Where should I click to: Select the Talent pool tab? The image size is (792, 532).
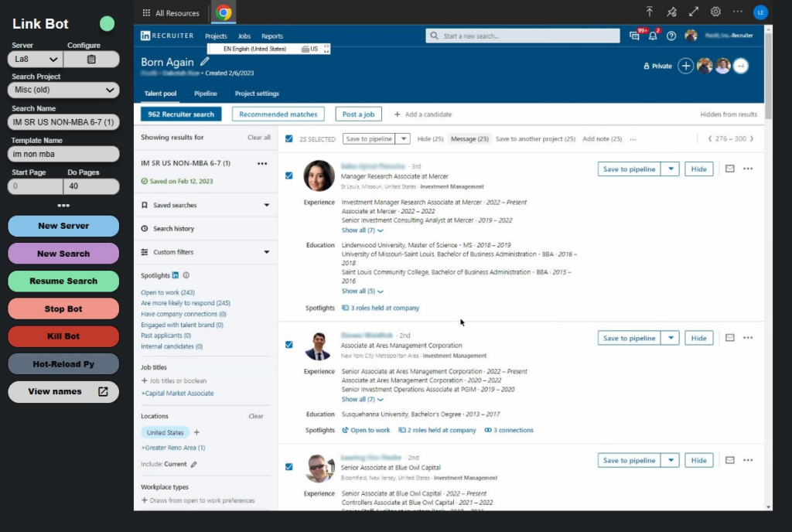(160, 94)
